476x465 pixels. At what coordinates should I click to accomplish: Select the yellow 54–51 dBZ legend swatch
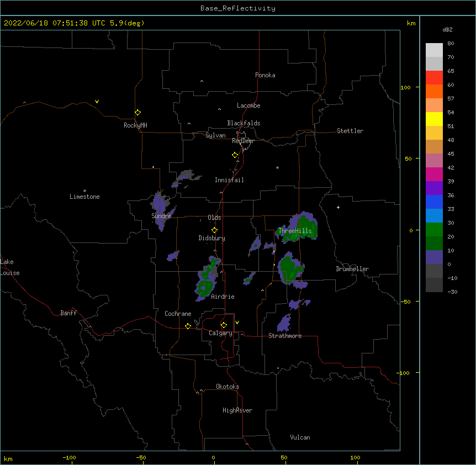pyautogui.click(x=434, y=119)
